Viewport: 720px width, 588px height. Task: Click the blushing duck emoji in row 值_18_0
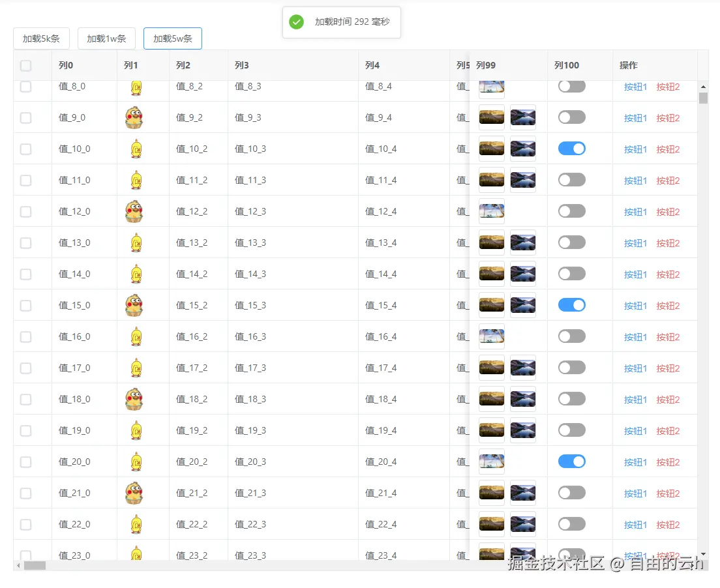point(134,399)
